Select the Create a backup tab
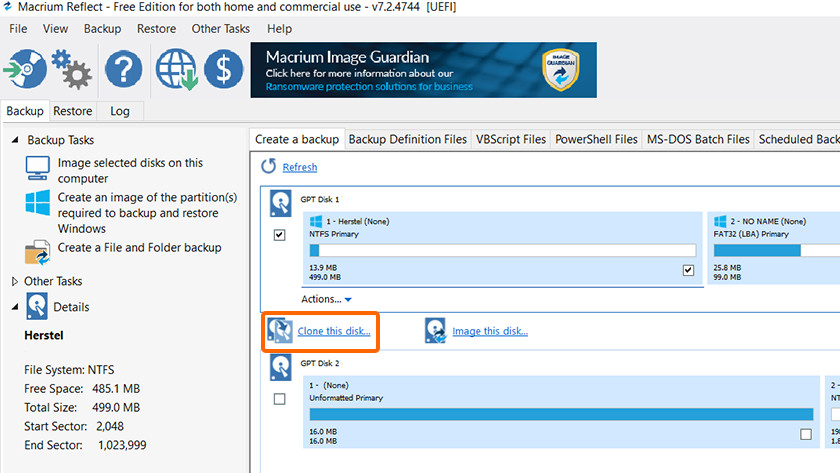Viewport: 840px width, 473px height. coord(297,139)
